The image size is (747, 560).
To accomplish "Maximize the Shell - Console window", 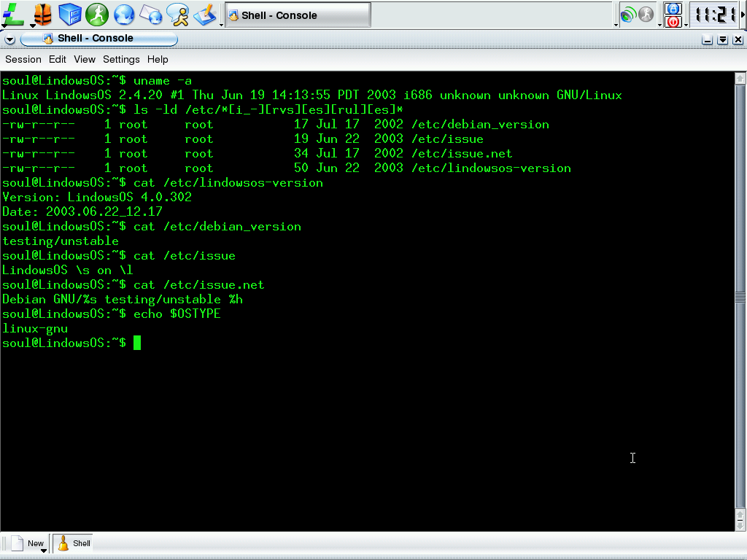I will click(723, 39).
